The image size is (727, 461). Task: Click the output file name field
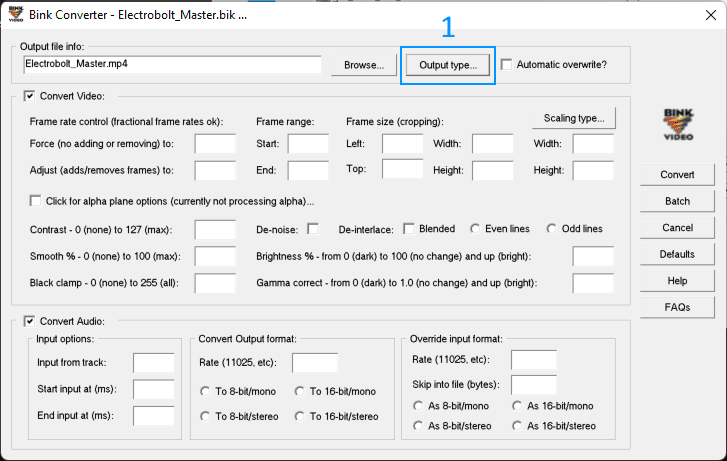tap(171, 64)
